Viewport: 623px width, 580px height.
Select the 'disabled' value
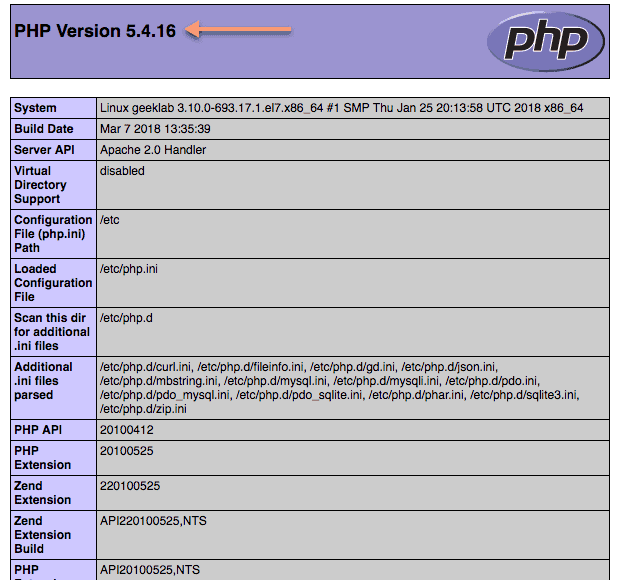tap(122, 171)
